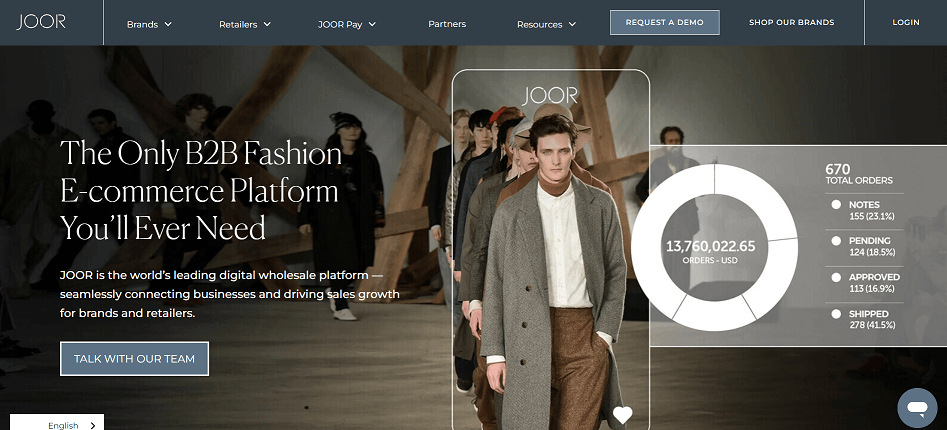The height and width of the screenshot is (430, 947).
Task: Click the Shipped 278 (41.5%) value
Action: [x=872, y=325]
